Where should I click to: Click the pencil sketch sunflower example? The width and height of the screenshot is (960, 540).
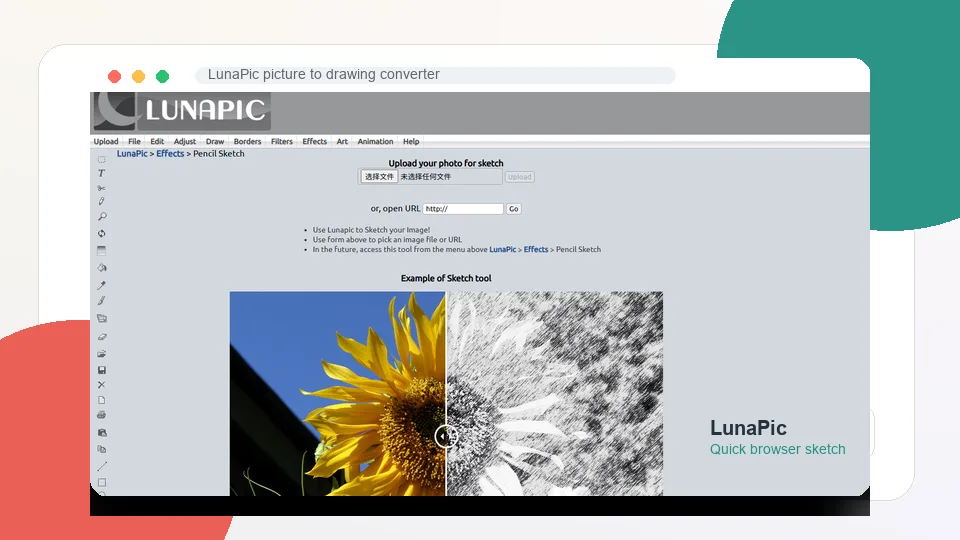click(x=555, y=394)
